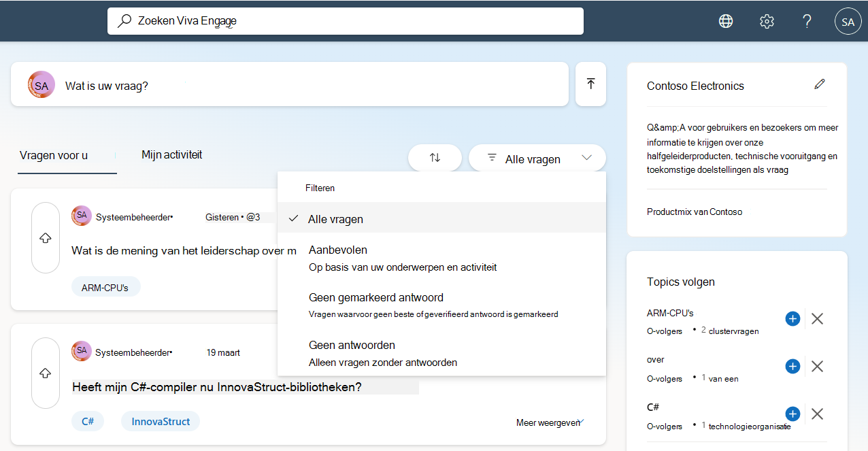This screenshot has width=868, height=451.
Task: Click Systeembeheerder name on the Gisteren post
Action: coord(133,217)
